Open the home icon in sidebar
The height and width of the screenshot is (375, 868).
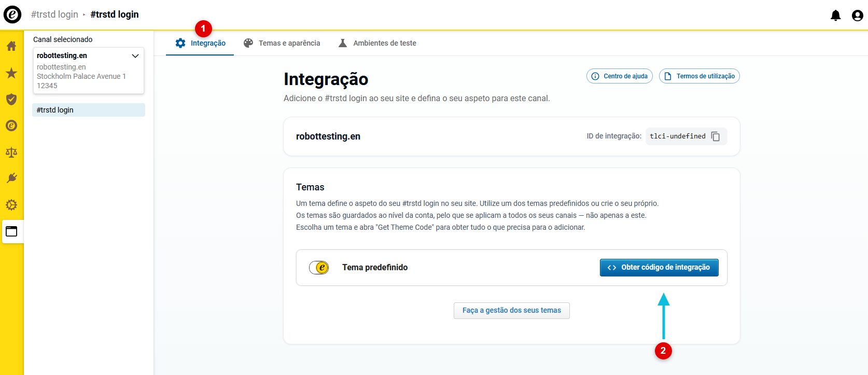tap(11, 46)
